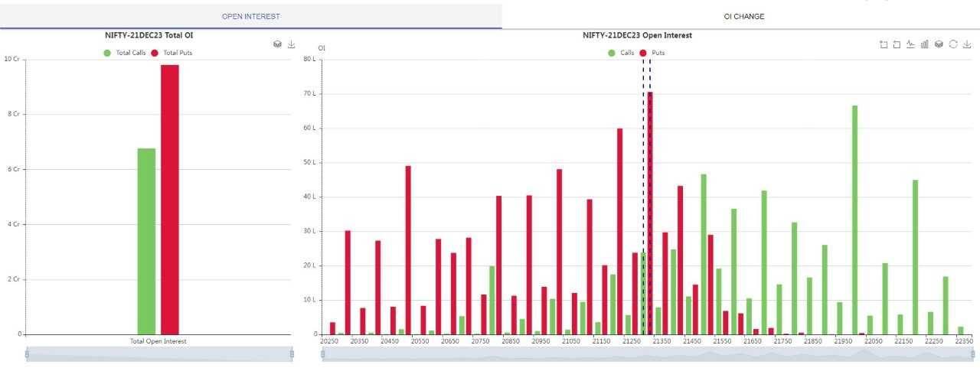Toggle Puts series in Open Interest legend
The height and width of the screenshot is (368, 980).
tap(652, 53)
